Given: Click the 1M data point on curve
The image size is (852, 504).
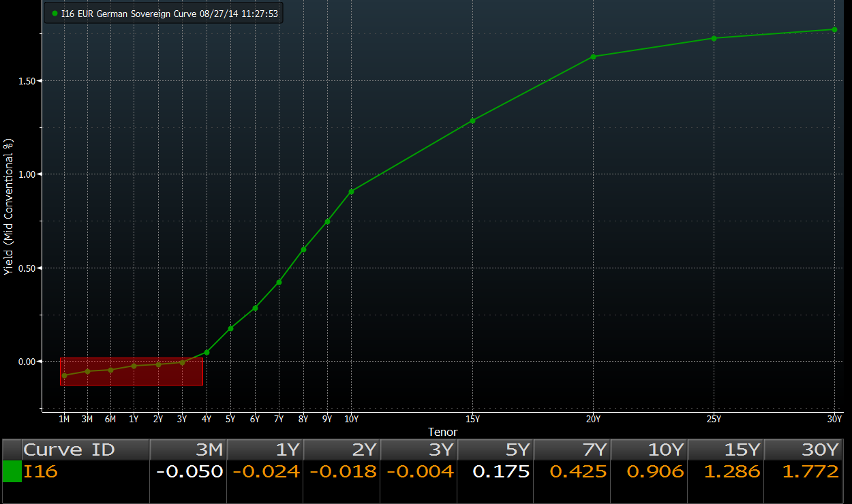Looking at the screenshot, I should tap(64, 375).
